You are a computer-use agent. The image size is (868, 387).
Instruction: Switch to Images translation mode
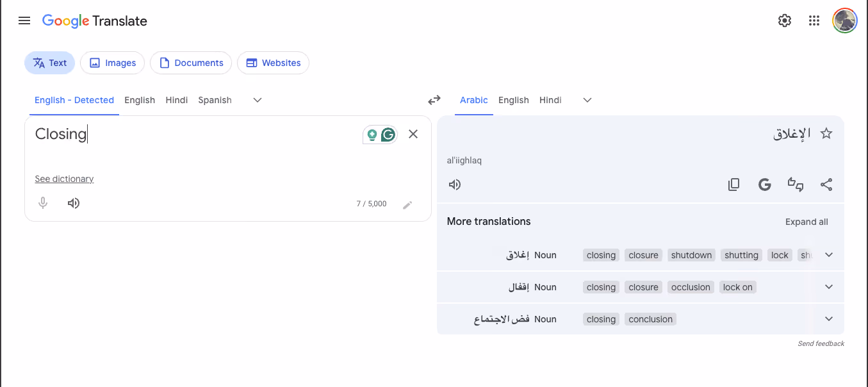tap(112, 63)
